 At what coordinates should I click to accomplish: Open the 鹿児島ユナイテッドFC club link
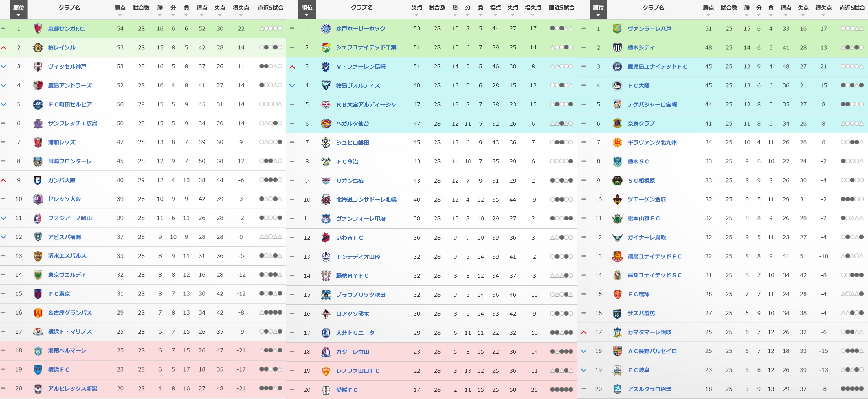(x=657, y=66)
